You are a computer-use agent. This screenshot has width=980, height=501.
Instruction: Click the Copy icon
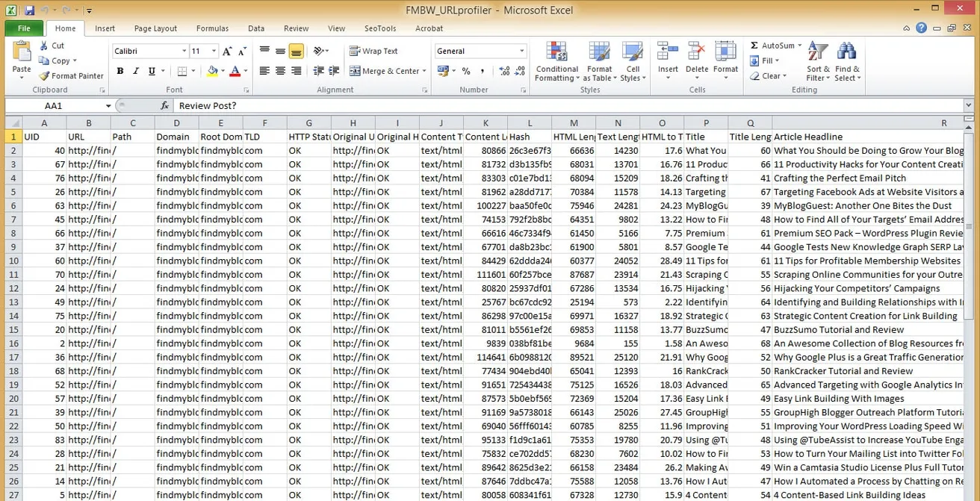pyautogui.click(x=44, y=60)
